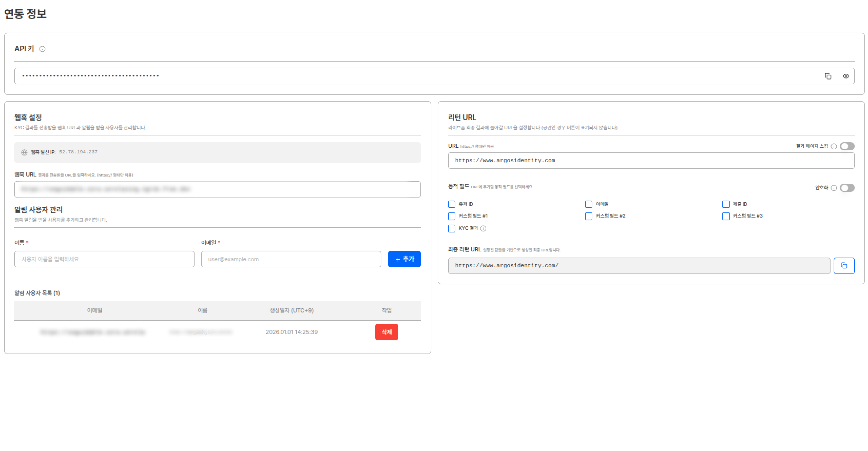
Task: Reveal API key with eye icon
Action: [x=846, y=76]
